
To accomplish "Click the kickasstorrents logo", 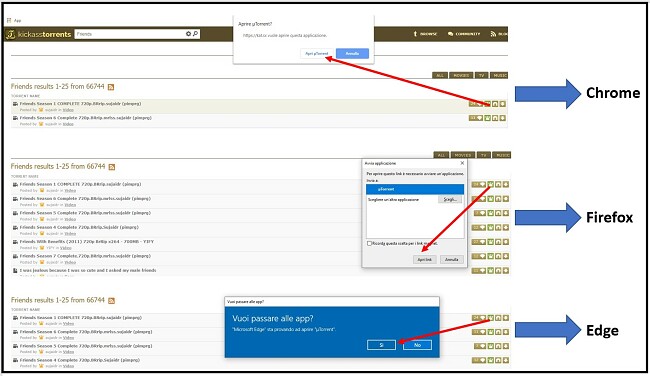I will 39,34.
